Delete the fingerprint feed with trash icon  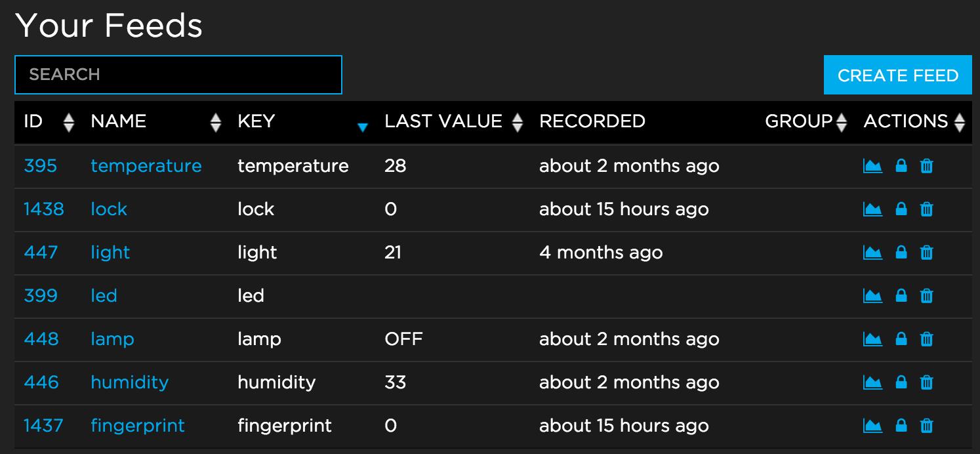pyautogui.click(x=926, y=426)
